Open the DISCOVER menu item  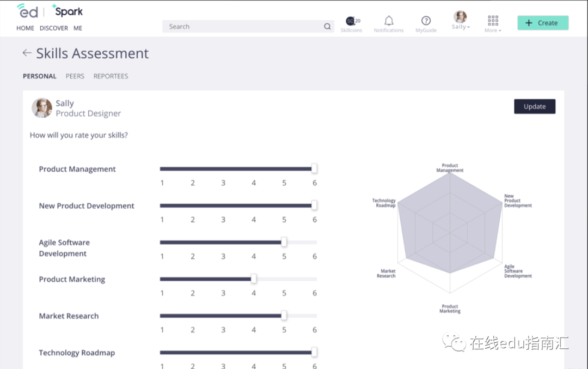(54, 28)
